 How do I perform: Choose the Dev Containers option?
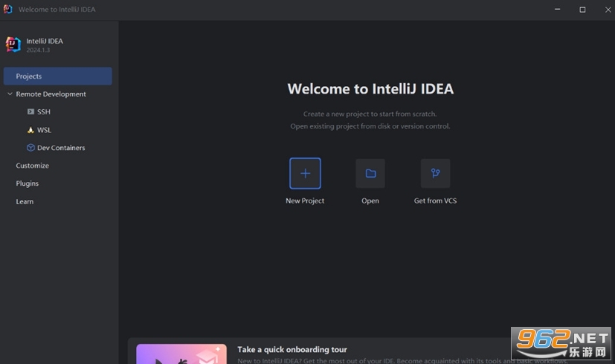pyautogui.click(x=61, y=148)
